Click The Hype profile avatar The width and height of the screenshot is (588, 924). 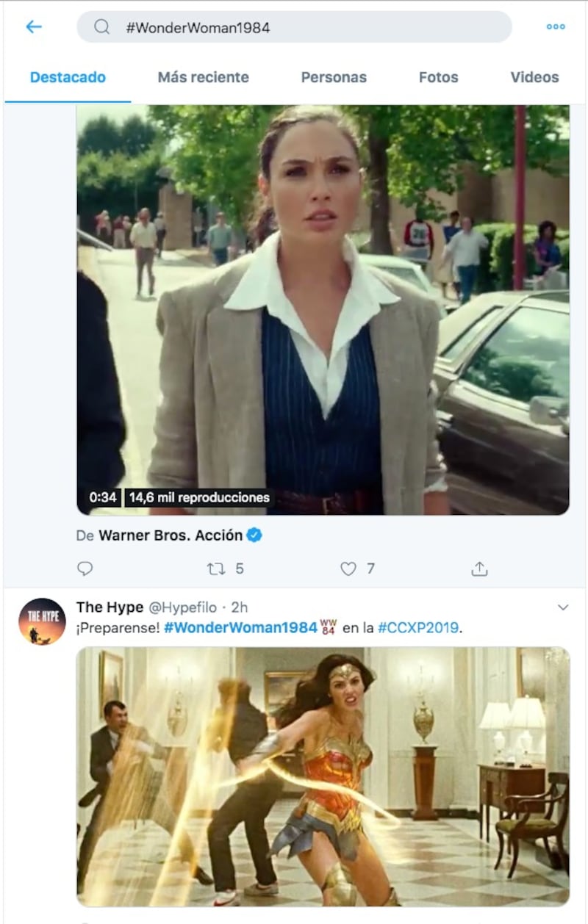click(42, 621)
